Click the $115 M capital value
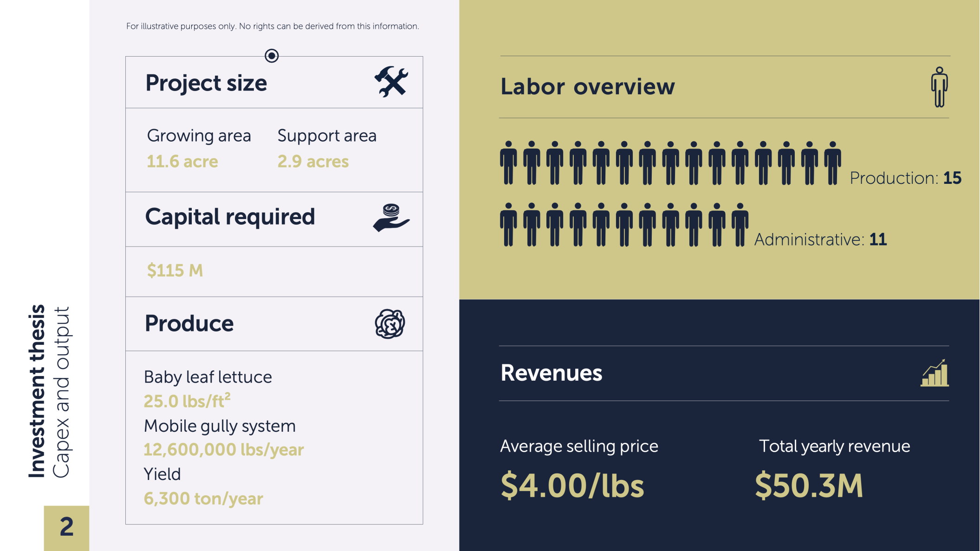 point(175,270)
